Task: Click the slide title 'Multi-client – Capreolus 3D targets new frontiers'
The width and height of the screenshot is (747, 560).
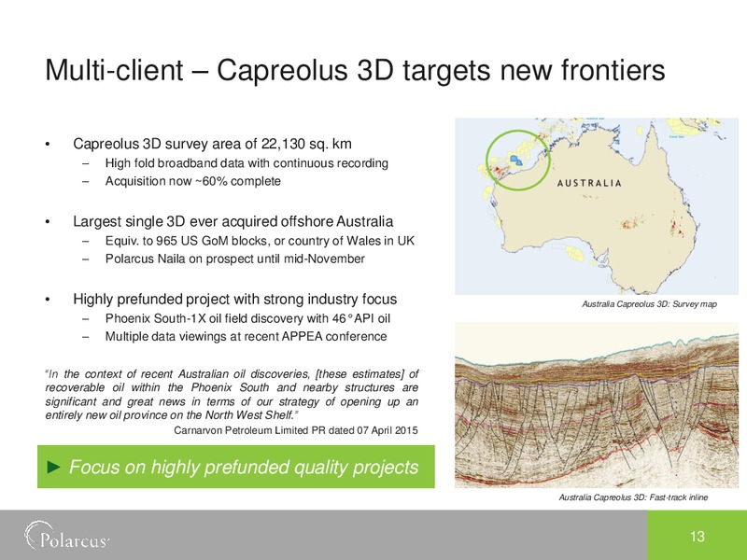Action: coord(355,71)
